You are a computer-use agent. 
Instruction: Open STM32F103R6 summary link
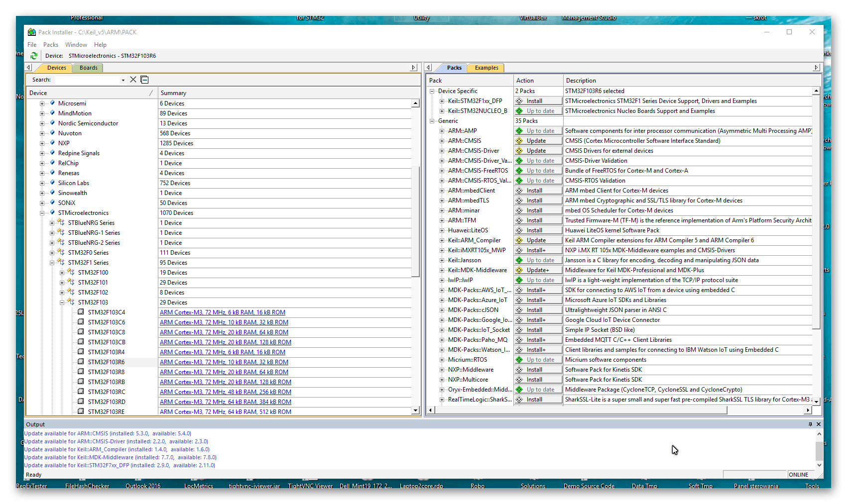click(224, 362)
